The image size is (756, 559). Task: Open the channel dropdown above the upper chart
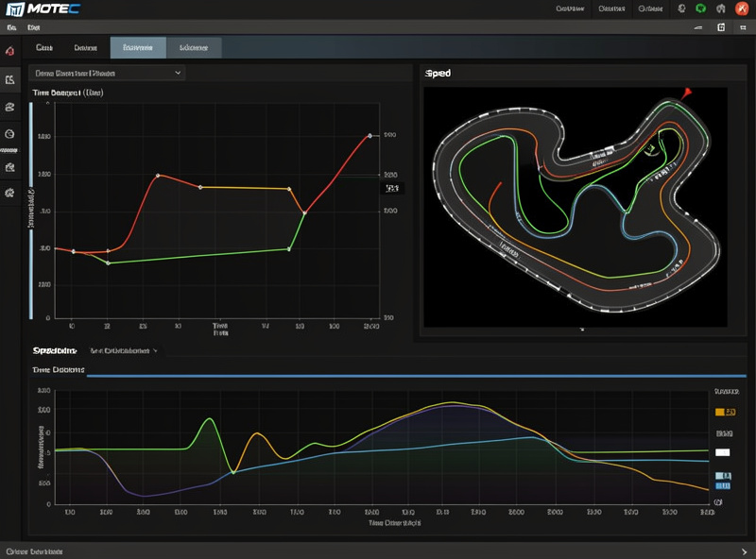coord(108,74)
